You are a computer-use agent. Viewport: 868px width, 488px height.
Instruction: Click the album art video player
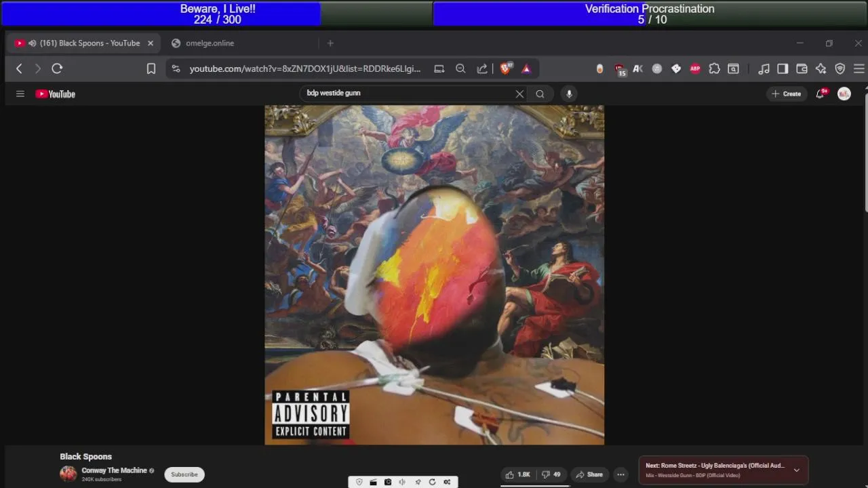(434, 275)
